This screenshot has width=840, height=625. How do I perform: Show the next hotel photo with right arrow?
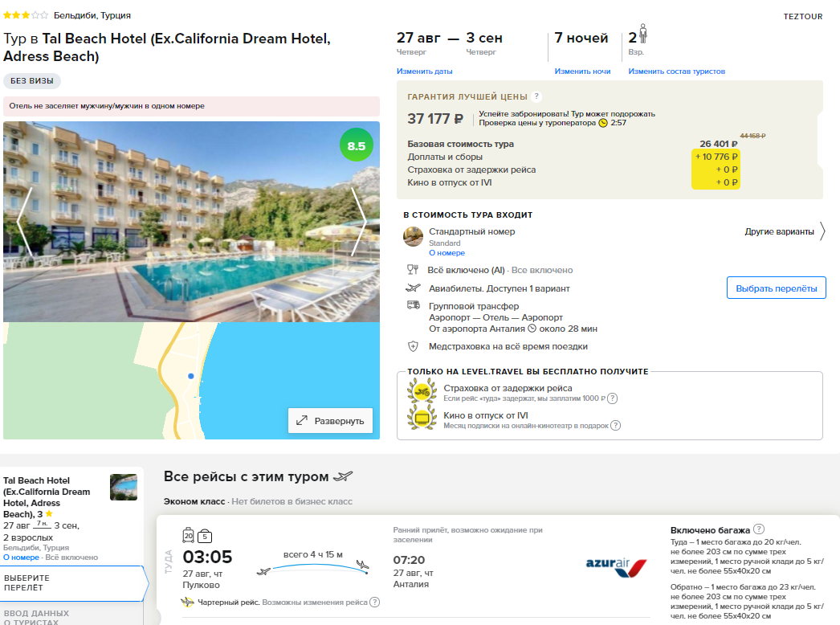click(359, 222)
